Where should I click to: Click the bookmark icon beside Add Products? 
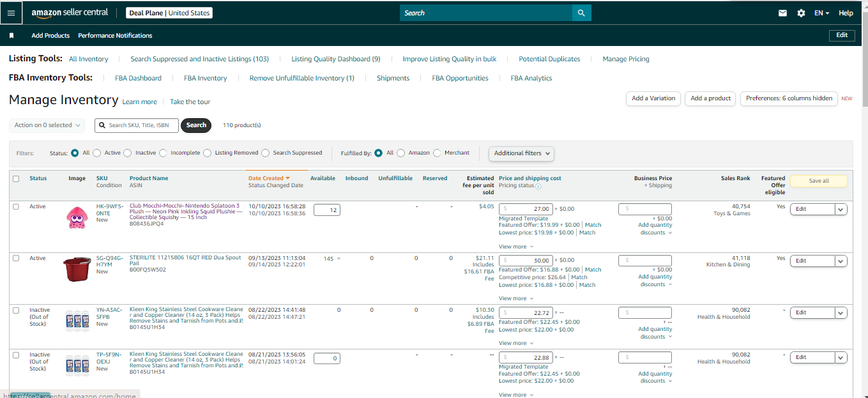pos(11,36)
